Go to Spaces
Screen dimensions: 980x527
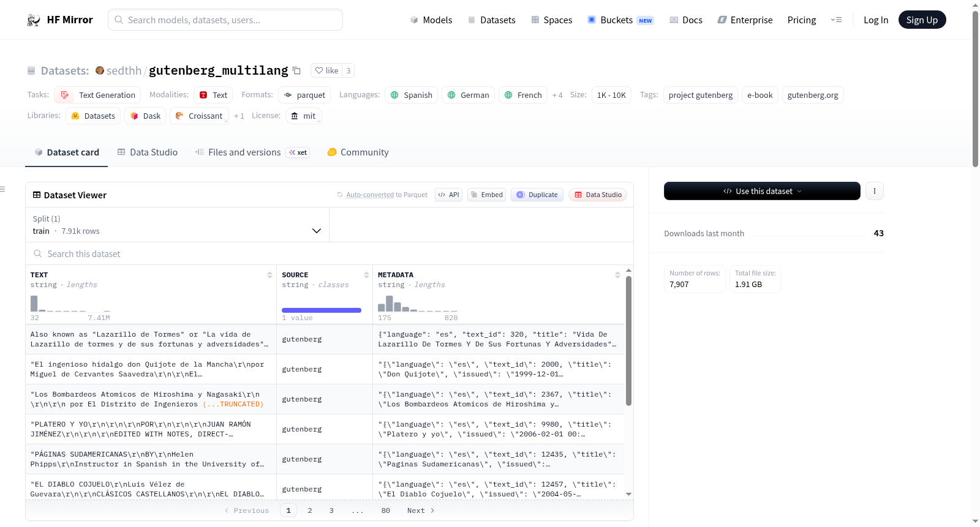(551, 20)
